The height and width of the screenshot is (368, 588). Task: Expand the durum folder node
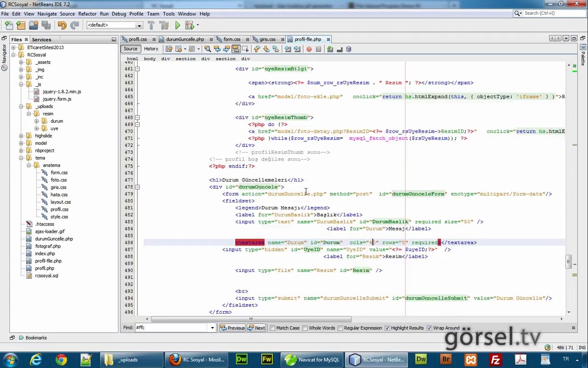(37, 121)
